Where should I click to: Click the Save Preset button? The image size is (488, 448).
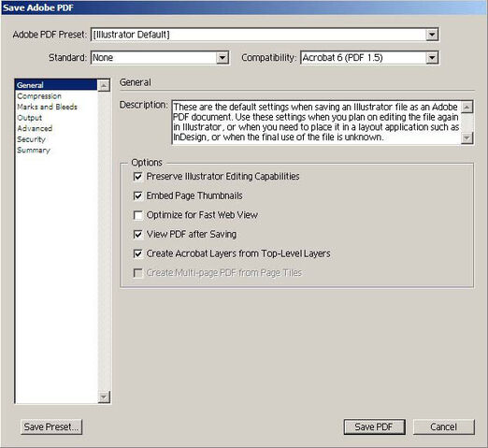[x=51, y=426]
